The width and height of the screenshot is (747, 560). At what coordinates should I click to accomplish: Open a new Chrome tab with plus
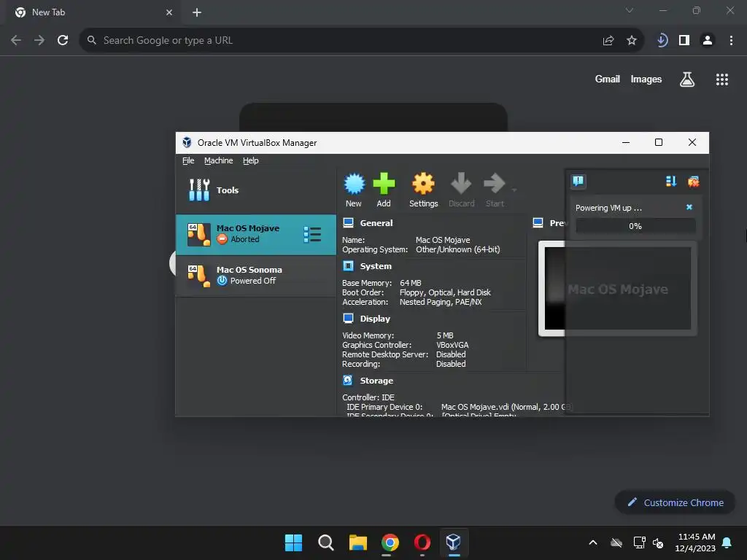197,12
